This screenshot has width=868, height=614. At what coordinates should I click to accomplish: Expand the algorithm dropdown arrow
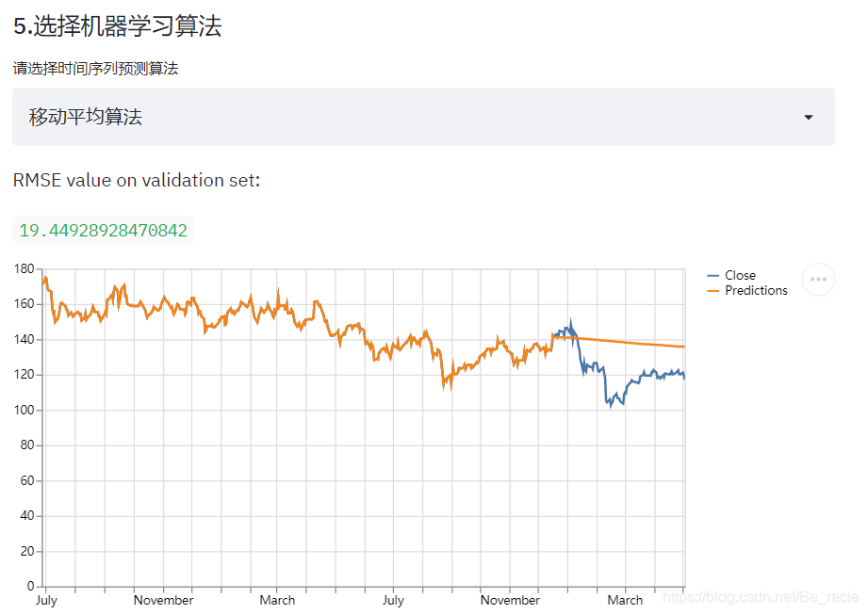pyautogui.click(x=809, y=118)
